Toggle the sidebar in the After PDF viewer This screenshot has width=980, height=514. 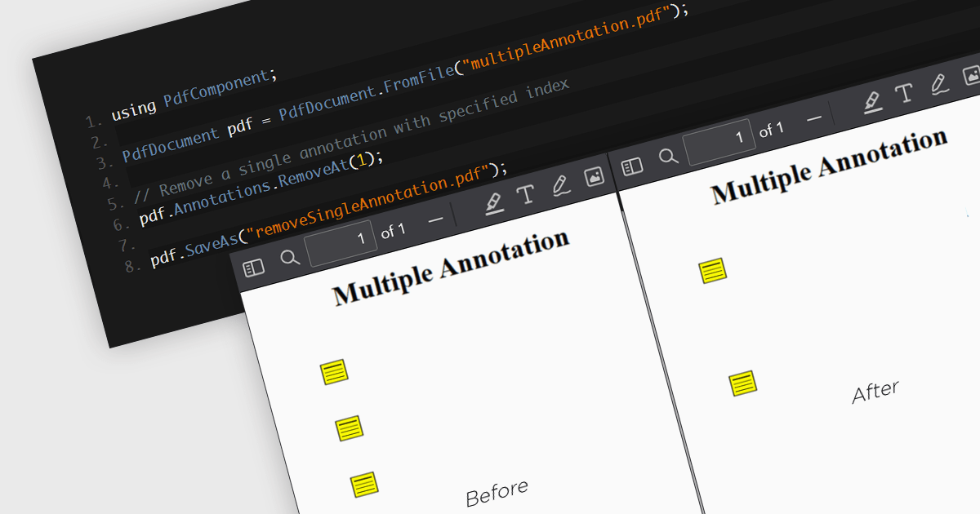pyautogui.click(x=632, y=166)
